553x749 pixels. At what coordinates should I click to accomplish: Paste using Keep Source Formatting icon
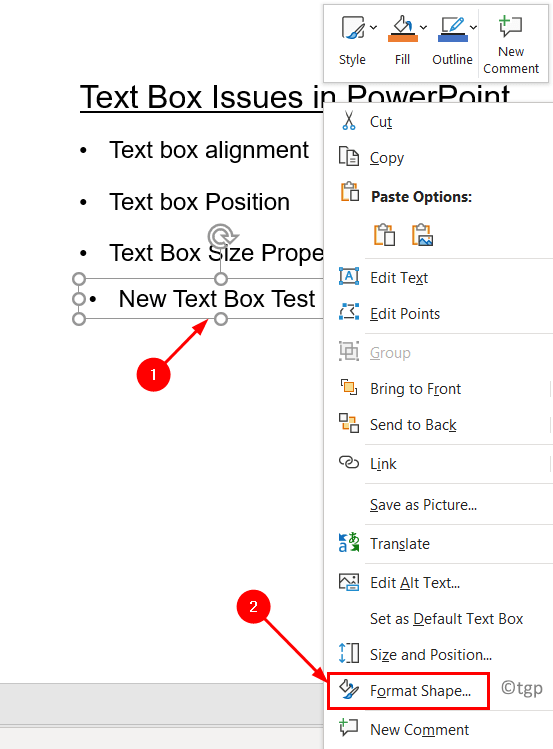384,235
